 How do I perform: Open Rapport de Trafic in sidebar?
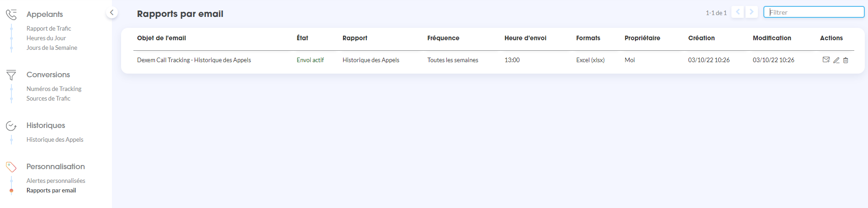tap(49, 28)
